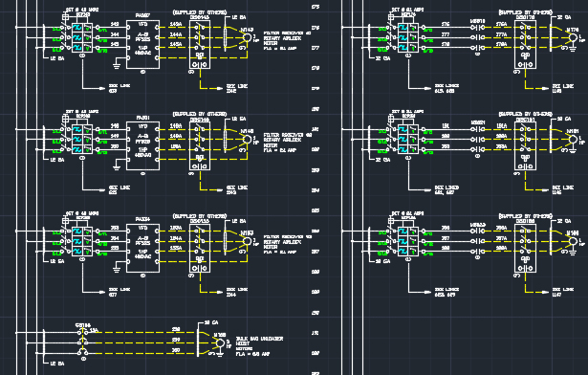Select the VFD block in the middle-left circuit
This screenshot has width=588, height=375.
(x=142, y=146)
